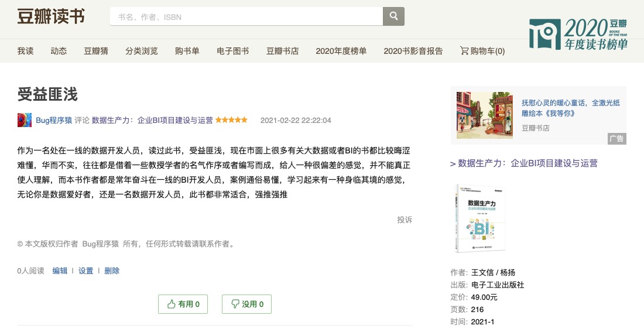This screenshot has height=332, width=644.
Task: Click the 设置 review link
Action: click(86, 271)
